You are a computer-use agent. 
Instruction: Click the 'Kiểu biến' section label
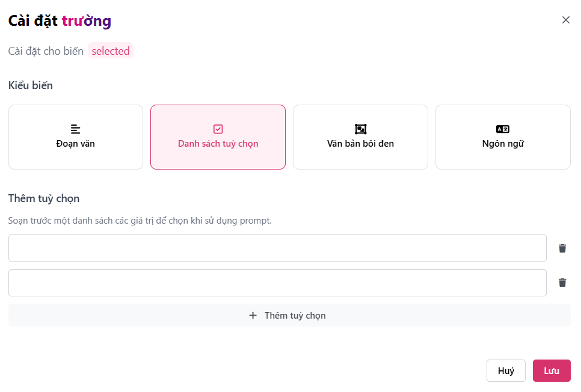click(31, 85)
